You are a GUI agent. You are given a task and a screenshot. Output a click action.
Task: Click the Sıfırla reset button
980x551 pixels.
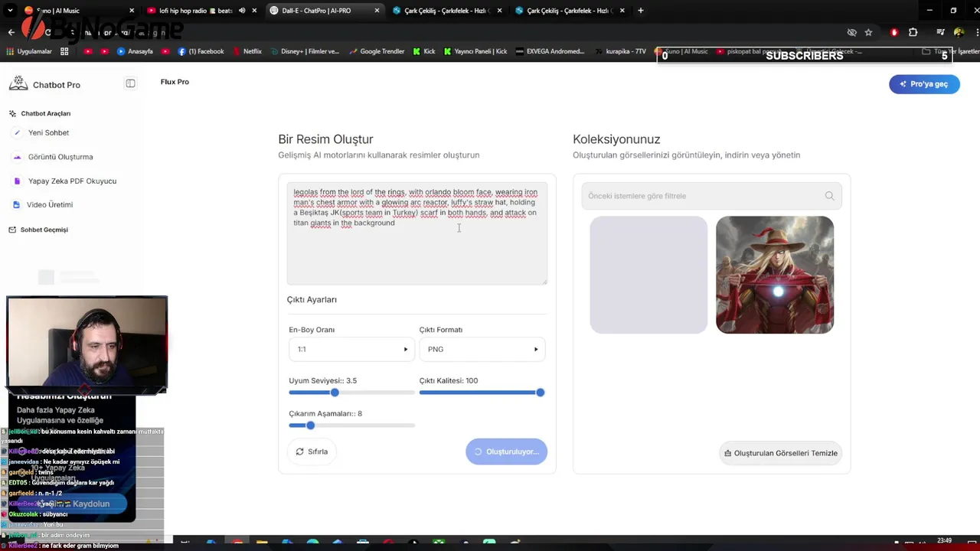[312, 452]
